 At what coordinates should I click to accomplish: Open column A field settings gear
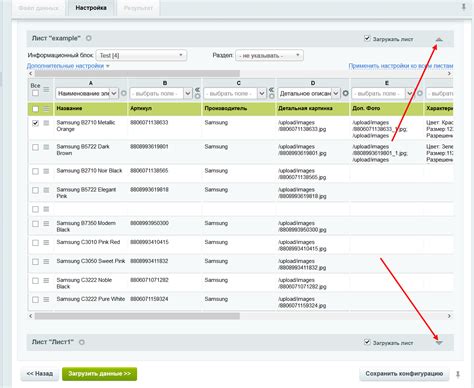pos(124,93)
